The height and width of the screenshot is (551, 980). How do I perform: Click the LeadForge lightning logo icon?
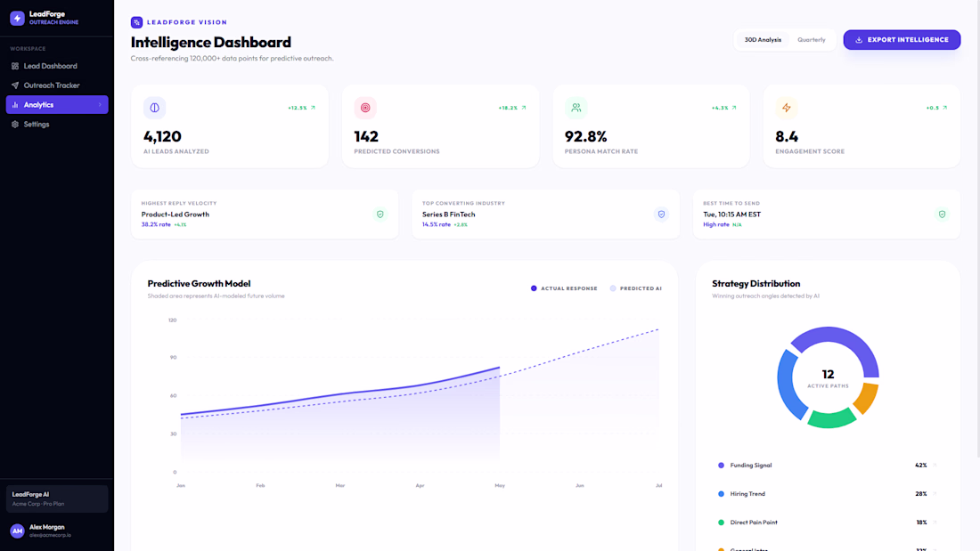(x=18, y=18)
